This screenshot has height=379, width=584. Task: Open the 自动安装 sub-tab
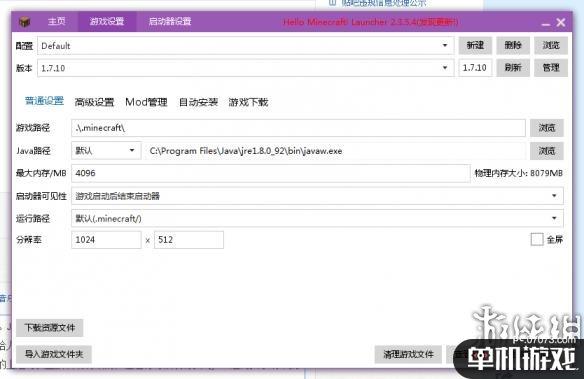[x=198, y=102]
